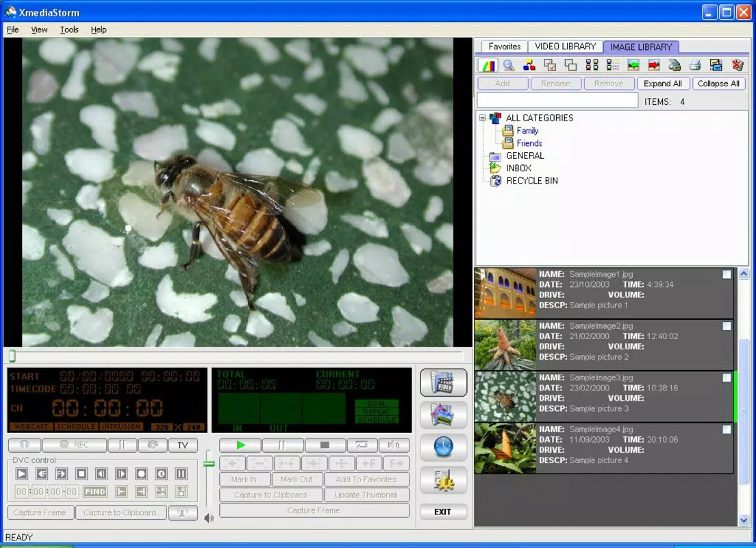Open image mode with the photos button
Screen dimensions: 756x548
tap(444, 415)
